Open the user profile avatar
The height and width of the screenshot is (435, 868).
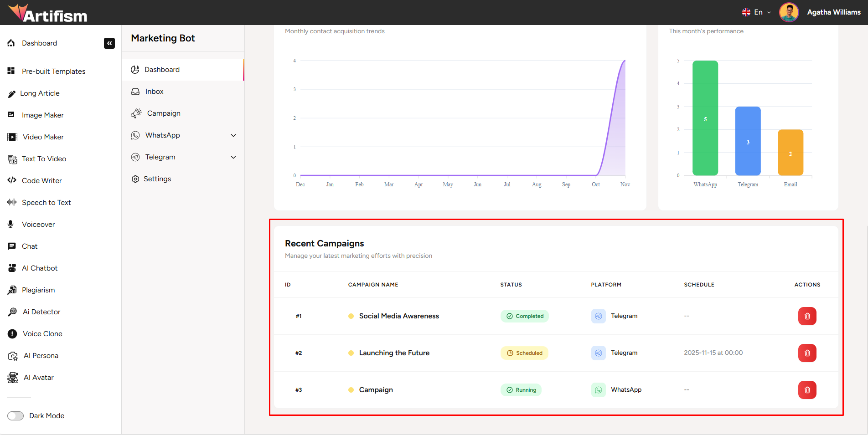789,12
